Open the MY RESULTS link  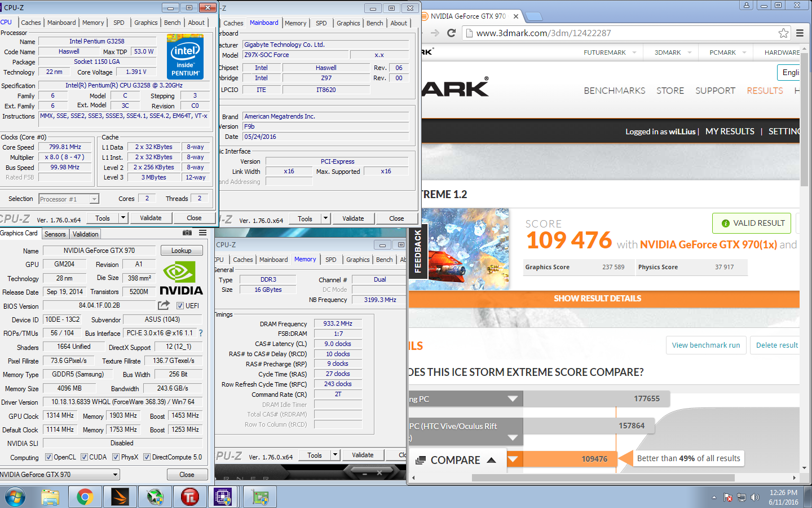(730, 131)
